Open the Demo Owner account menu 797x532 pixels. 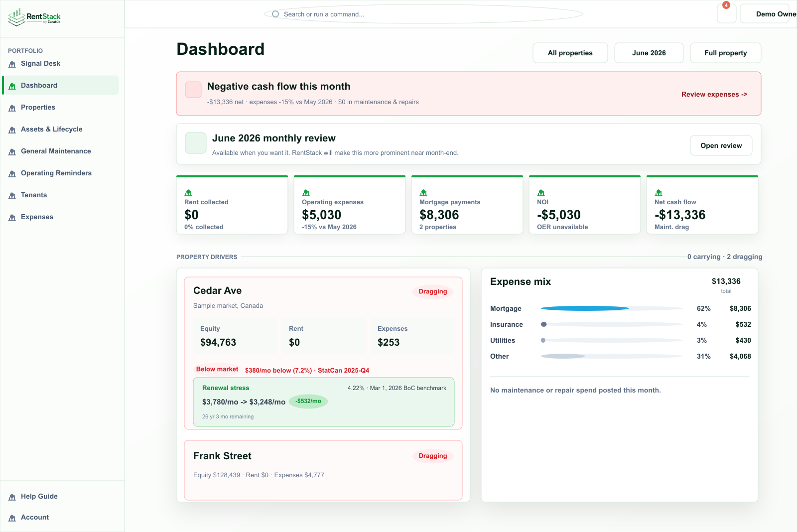(769, 14)
